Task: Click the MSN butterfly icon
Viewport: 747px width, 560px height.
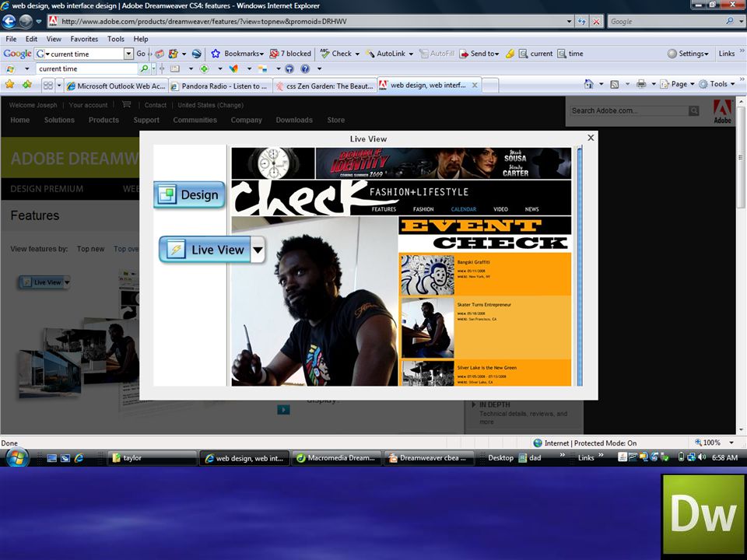Action: (233, 69)
